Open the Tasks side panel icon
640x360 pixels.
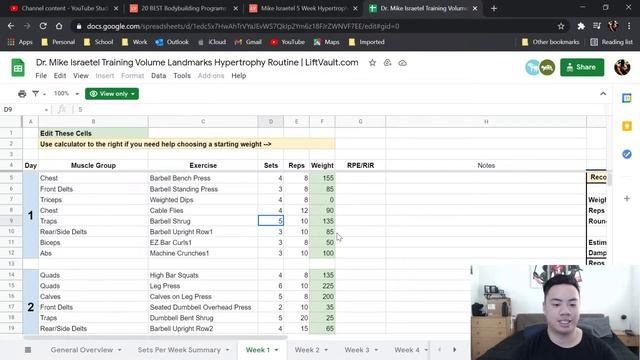[x=627, y=154]
